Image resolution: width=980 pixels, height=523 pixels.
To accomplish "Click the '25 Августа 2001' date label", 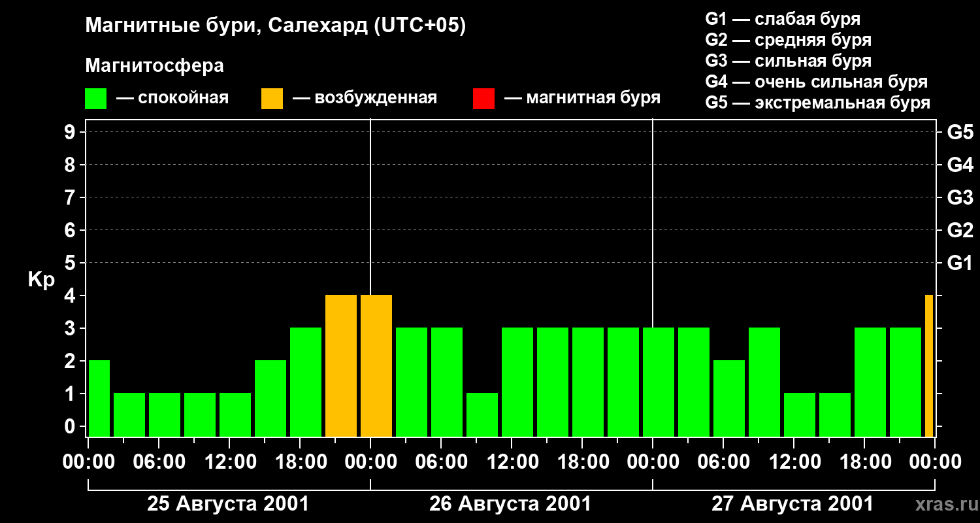I will tap(228, 504).
